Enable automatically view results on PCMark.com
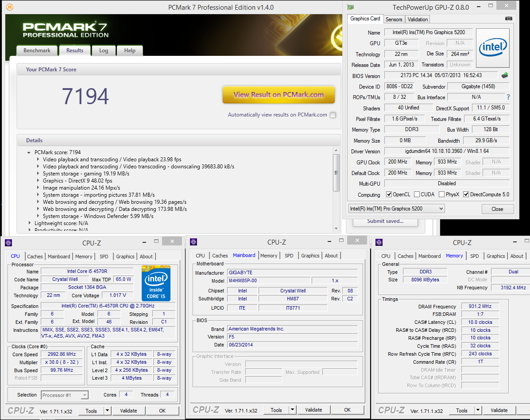Image resolution: width=530 pixels, height=420 pixels. 333,115
